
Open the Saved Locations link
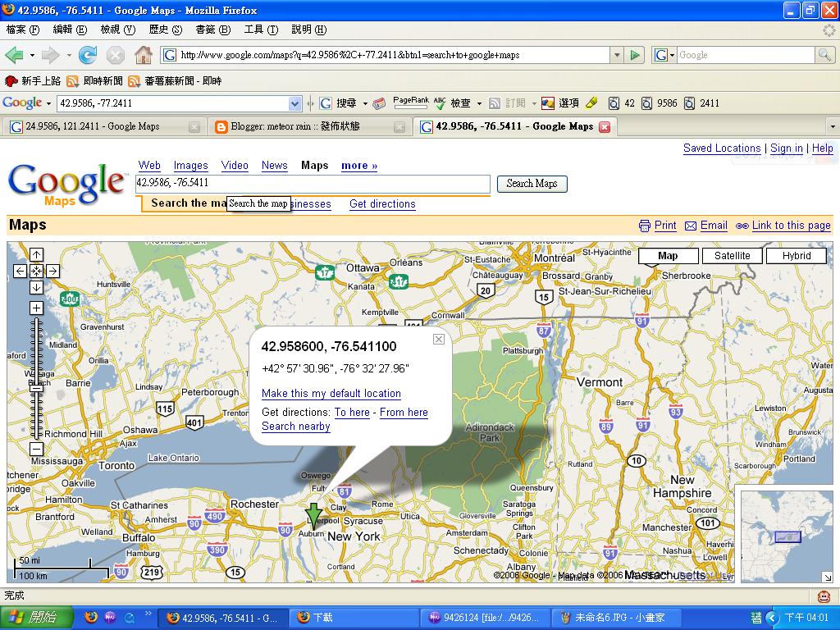click(722, 148)
